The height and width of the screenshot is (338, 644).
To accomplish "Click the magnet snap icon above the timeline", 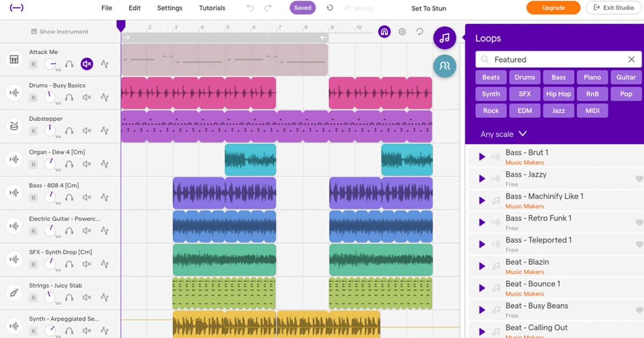I will click(384, 32).
